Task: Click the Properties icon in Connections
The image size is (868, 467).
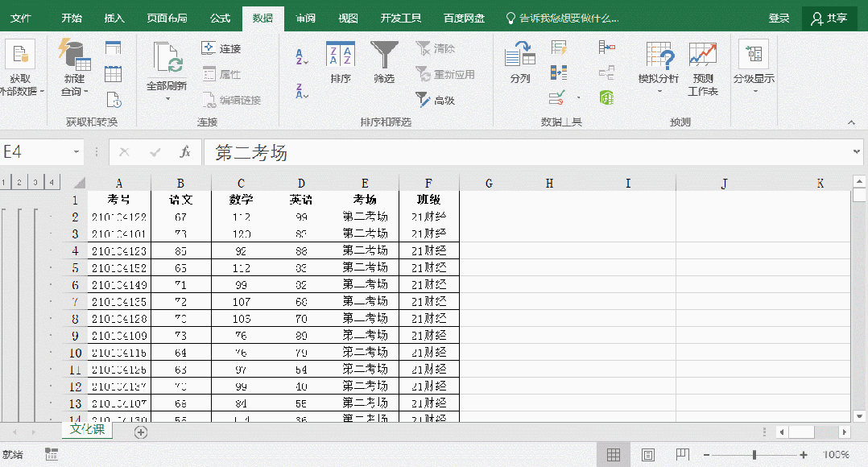Action: point(208,74)
